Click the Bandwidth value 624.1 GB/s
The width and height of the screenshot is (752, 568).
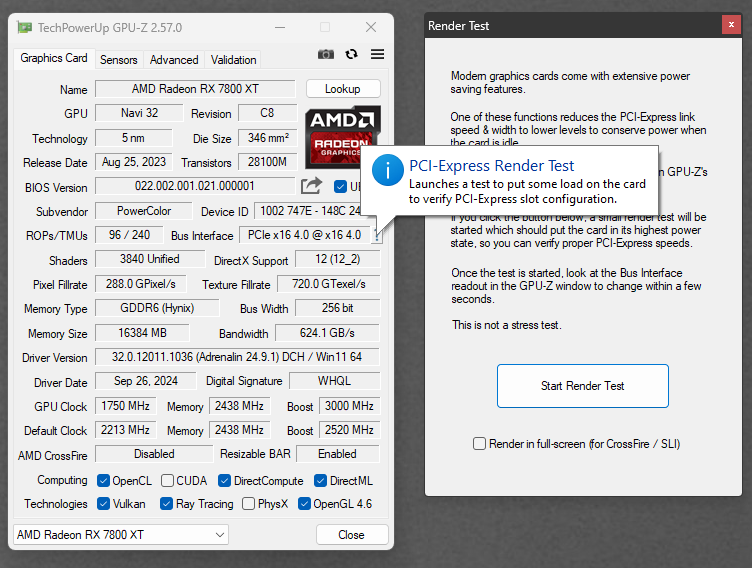click(327, 332)
